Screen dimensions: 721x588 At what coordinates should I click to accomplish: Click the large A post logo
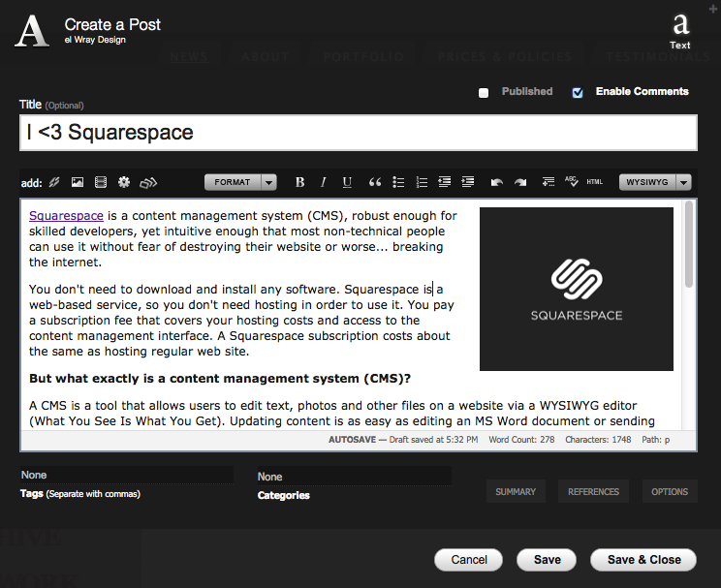click(32, 31)
